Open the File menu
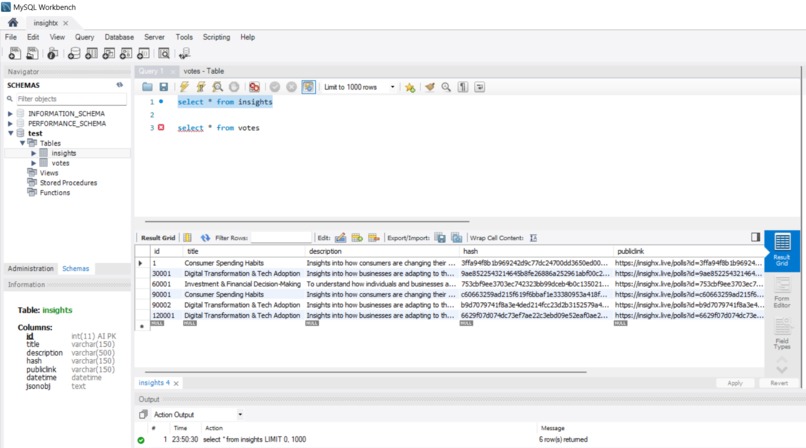This screenshot has height=448, width=806. (x=11, y=37)
